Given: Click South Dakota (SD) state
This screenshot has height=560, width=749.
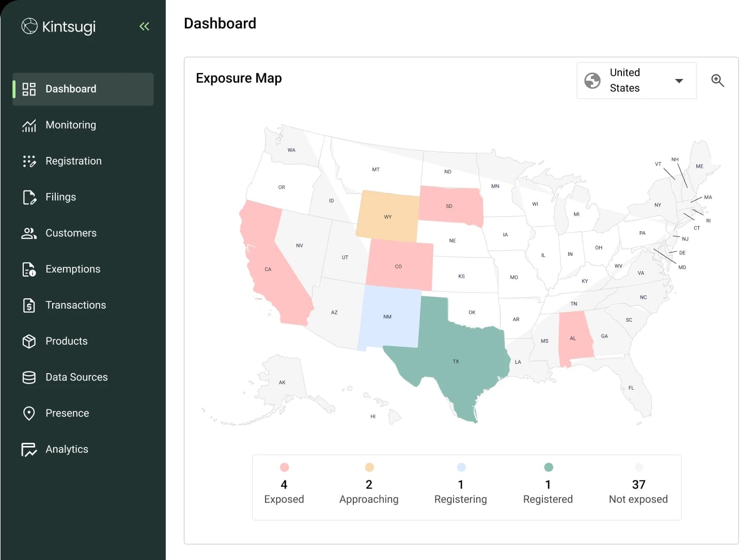Looking at the screenshot, I should [450, 205].
